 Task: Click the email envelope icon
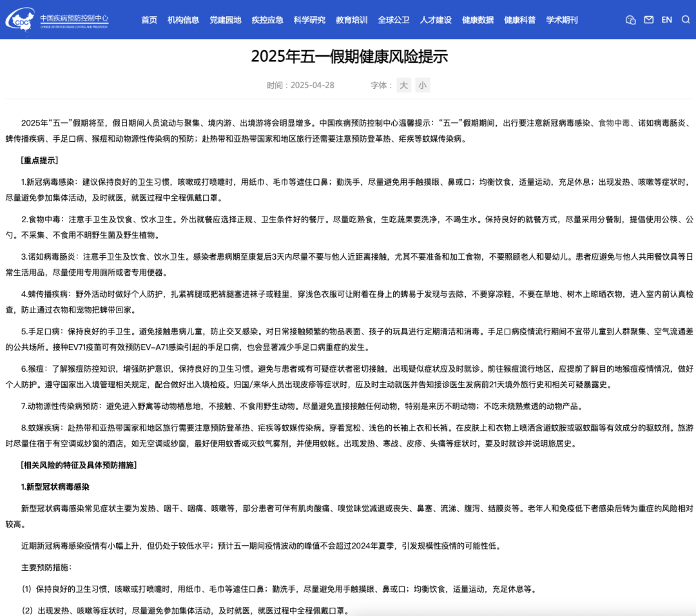click(x=648, y=19)
